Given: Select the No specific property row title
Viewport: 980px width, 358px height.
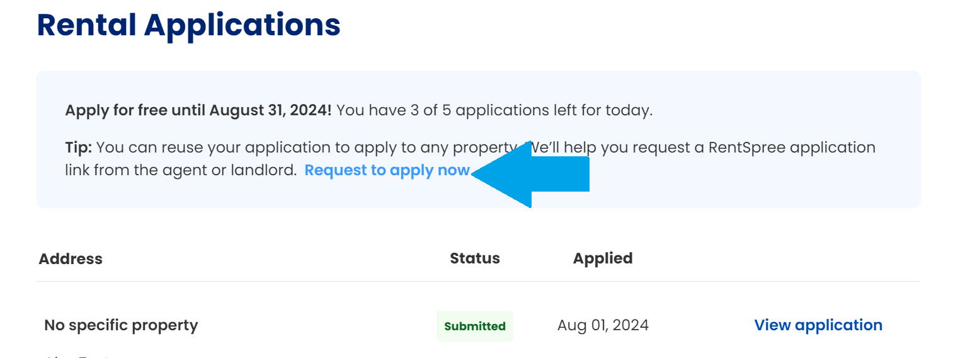Looking at the screenshot, I should [121, 325].
